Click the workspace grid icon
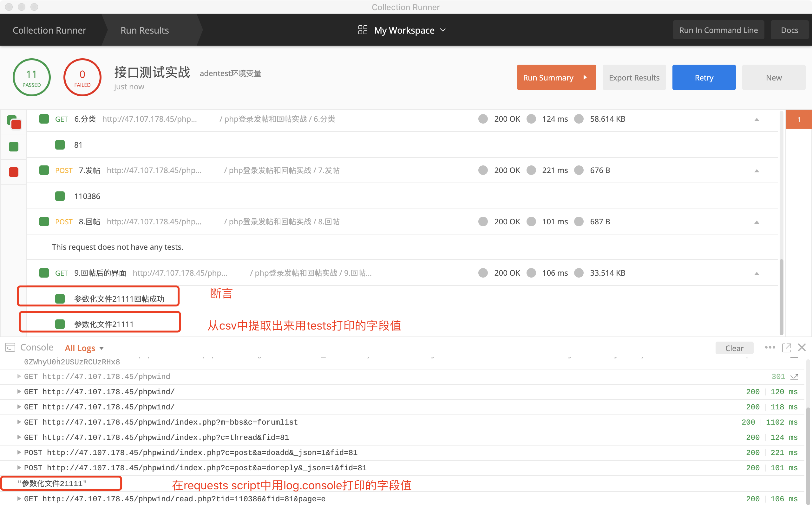Image resolution: width=812 pixels, height=507 pixels. click(x=362, y=30)
